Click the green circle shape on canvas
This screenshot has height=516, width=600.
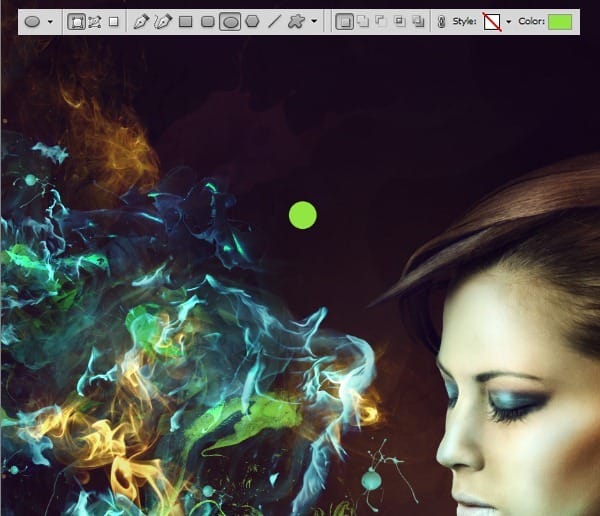pos(303,215)
